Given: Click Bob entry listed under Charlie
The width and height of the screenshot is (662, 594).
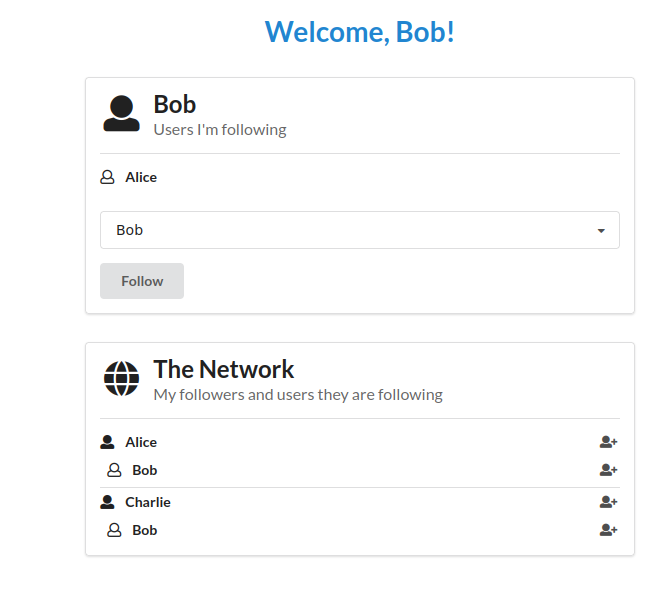Looking at the screenshot, I should (x=145, y=530).
